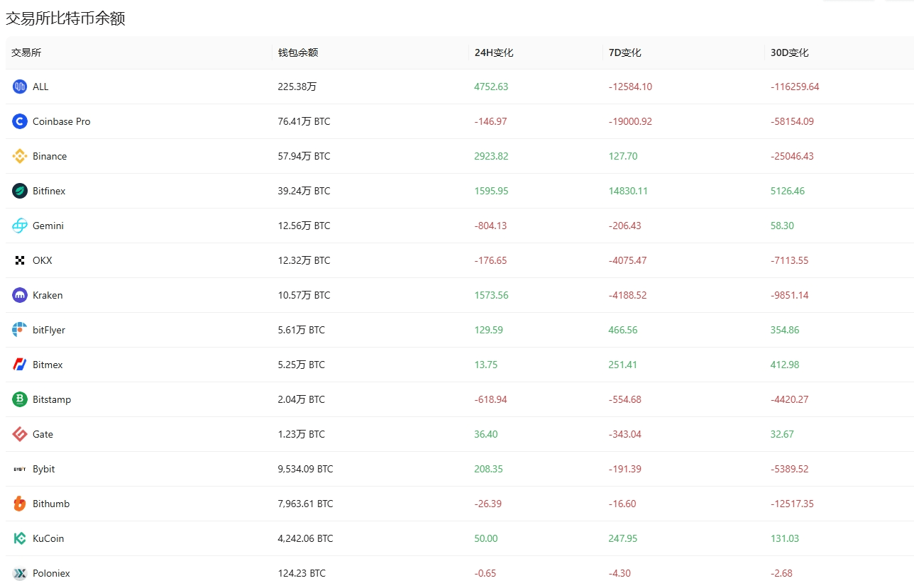Click the Coinbase Pro logo icon

coord(20,121)
